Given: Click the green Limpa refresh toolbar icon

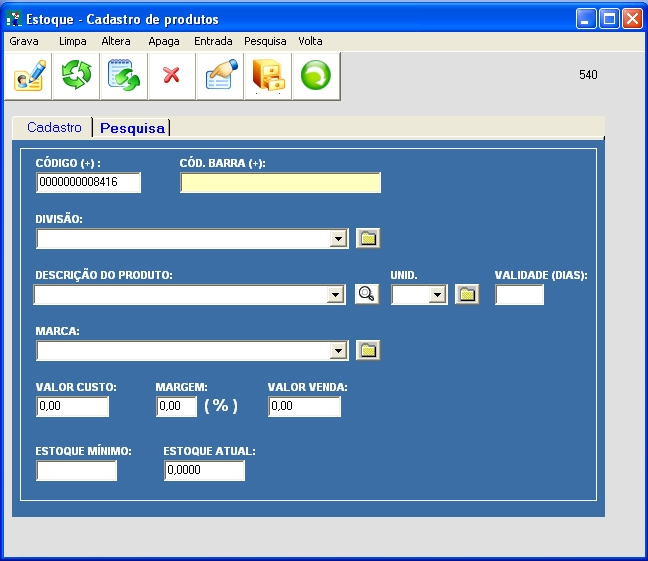Looking at the screenshot, I should click(76, 76).
